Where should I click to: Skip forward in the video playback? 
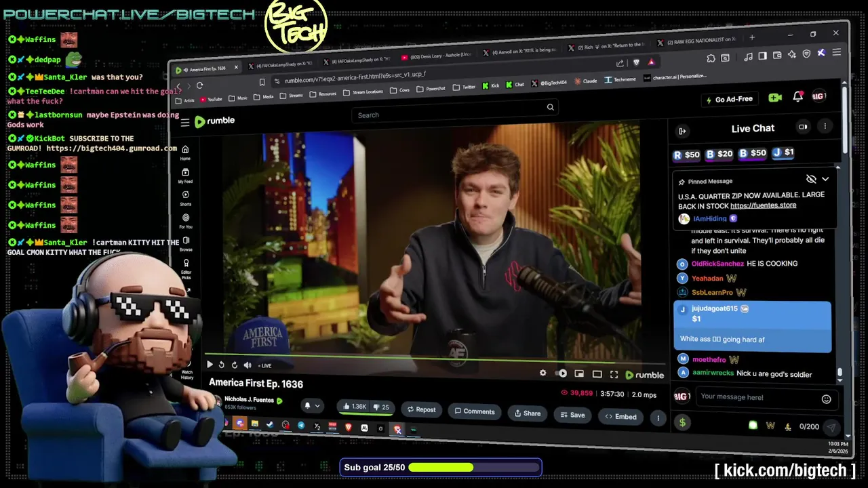tap(235, 365)
